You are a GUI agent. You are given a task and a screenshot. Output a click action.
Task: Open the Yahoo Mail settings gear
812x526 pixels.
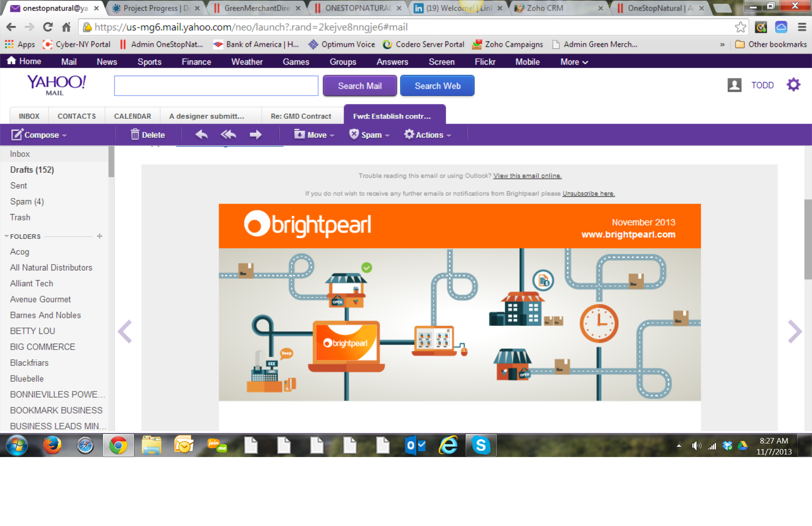tap(793, 85)
